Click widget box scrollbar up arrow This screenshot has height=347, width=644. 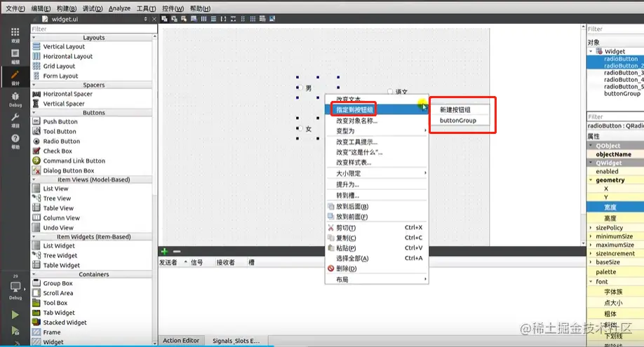click(155, 37)
